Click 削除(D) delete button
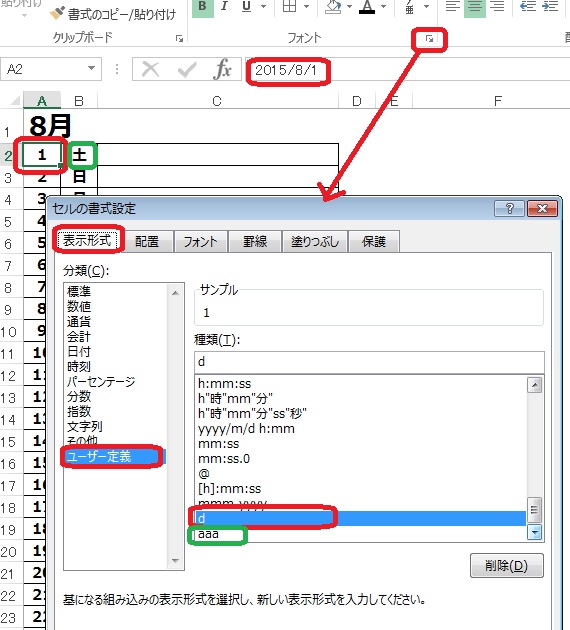Viewport: 570px width, 630px height. 507,566
